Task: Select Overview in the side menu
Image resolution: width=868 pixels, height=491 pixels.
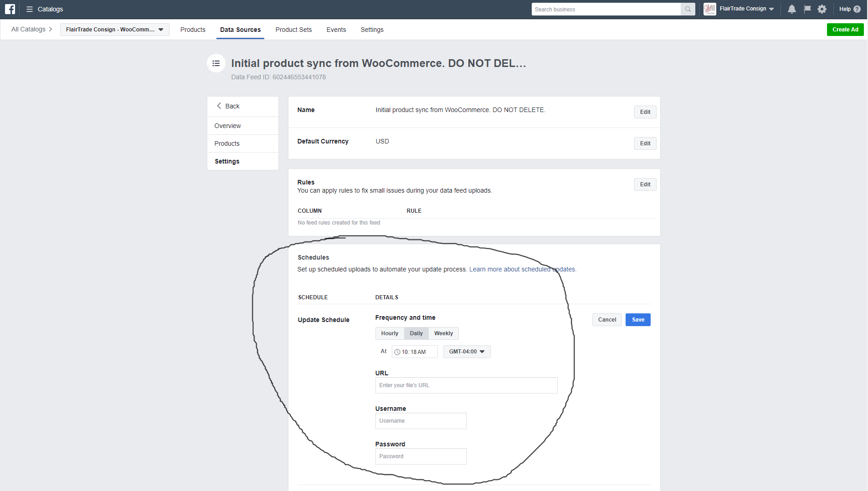Action: (x=243, y=126)
